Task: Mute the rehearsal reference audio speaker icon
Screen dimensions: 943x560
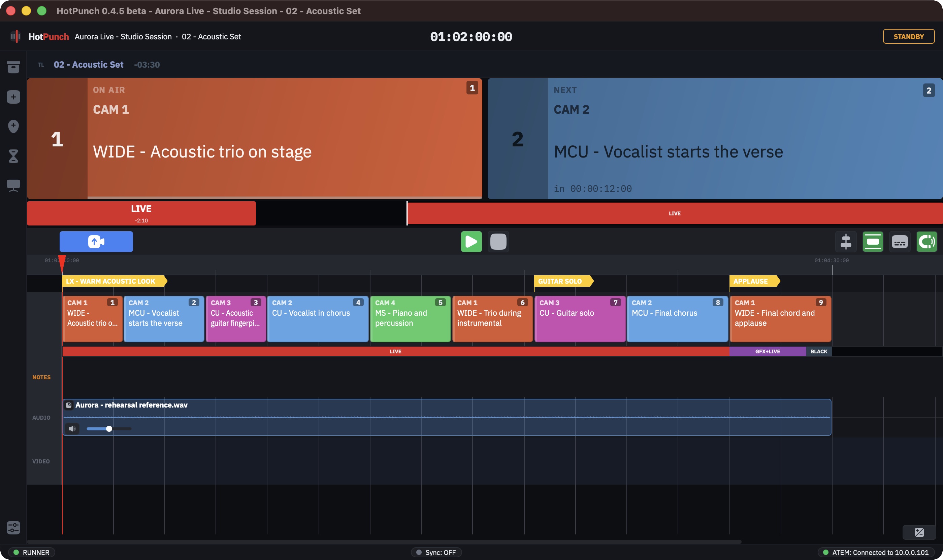Action: coord(72,429)
